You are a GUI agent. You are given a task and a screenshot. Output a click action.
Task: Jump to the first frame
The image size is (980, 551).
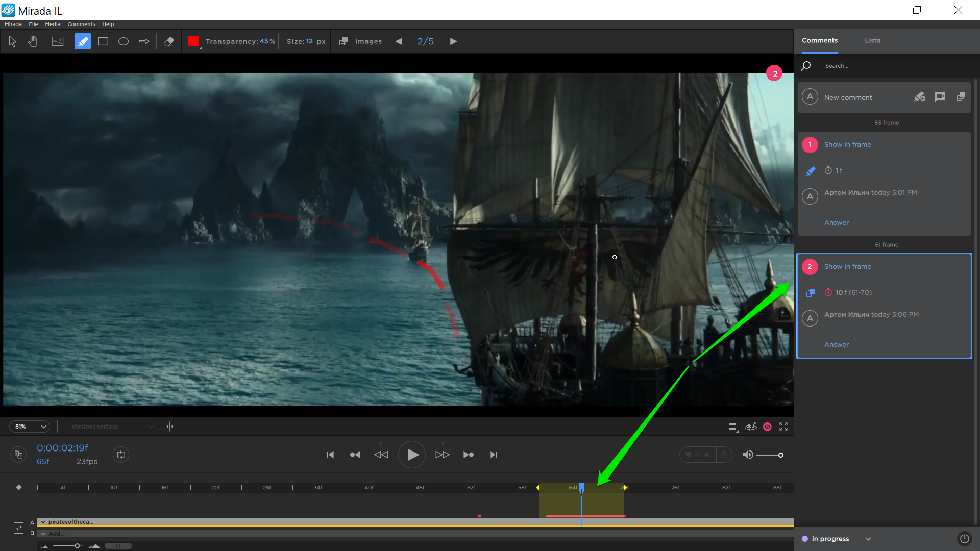pyautogui.click(x=330, y=455)
